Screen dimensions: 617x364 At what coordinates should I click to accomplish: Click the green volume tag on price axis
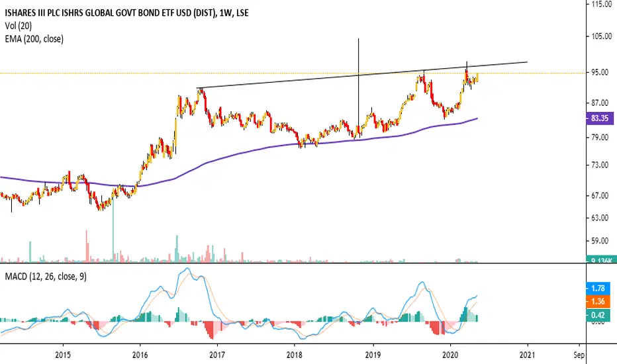click(x=600, y=260)
